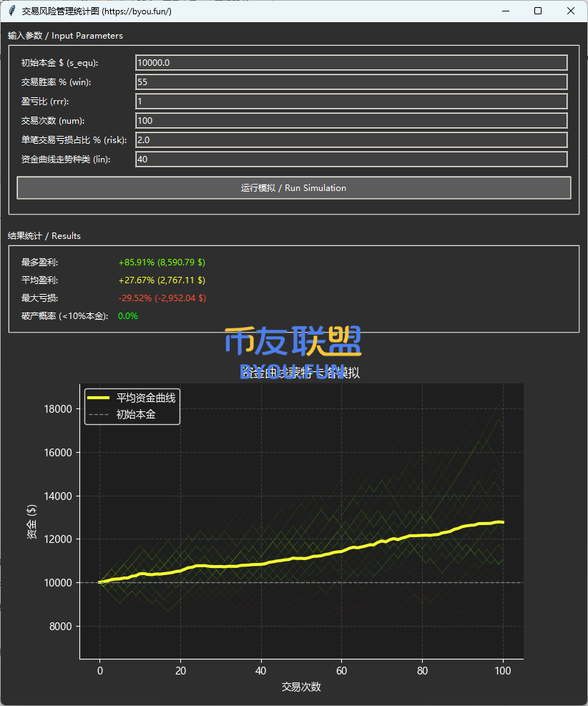Click the green 最多盈利 result value

[x=162, y=263]
